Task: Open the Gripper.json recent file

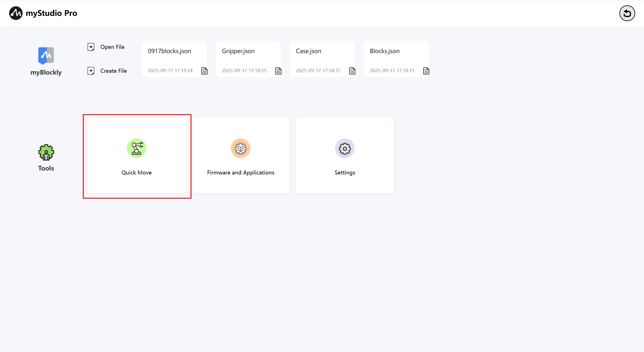Action: click(238, 51)
